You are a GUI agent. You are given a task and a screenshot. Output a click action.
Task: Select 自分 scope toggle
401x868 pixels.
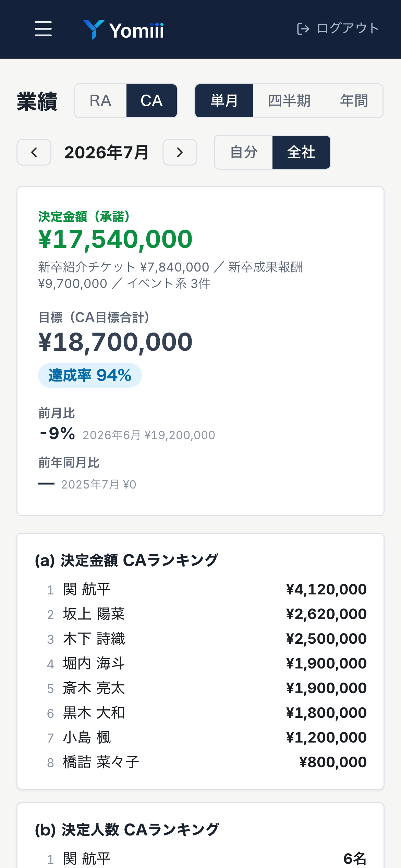click(x=244, y=152)
